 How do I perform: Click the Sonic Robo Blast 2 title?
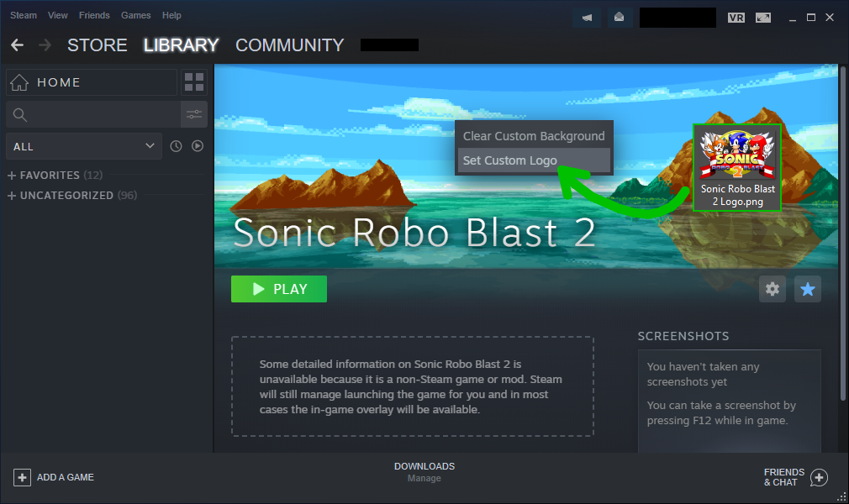[x=414, y=233]
